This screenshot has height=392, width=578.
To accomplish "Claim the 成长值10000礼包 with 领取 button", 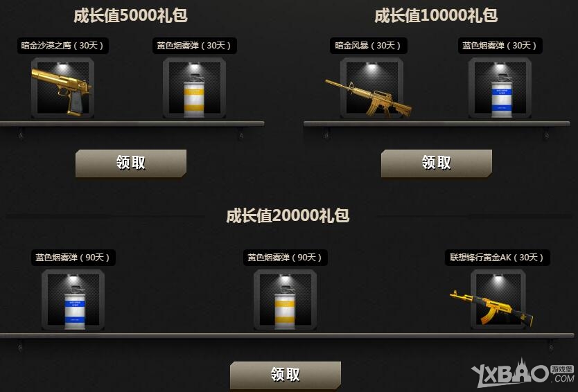I will (x=437, y=163).
